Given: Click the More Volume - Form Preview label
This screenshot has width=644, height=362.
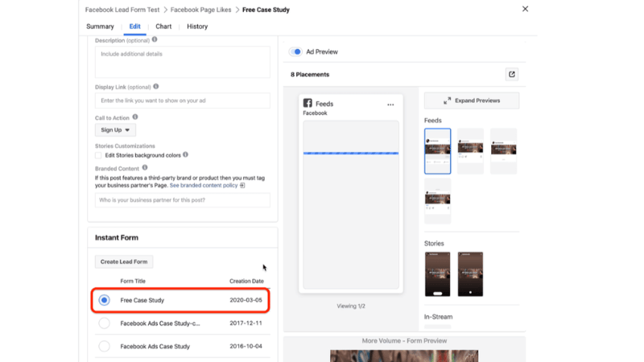Looking at the screenshot, I should [404, 340].
